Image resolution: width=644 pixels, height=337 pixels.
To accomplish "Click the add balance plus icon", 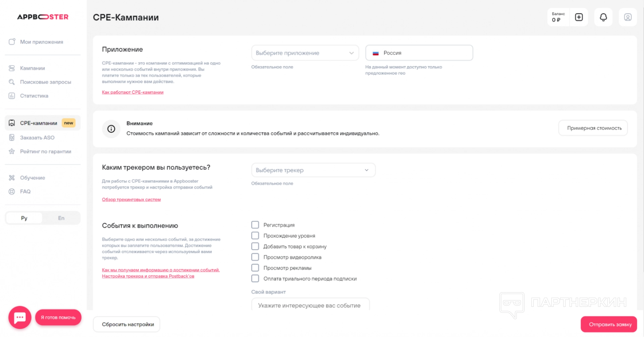I will pyautogui.click(x=579, y=17).
